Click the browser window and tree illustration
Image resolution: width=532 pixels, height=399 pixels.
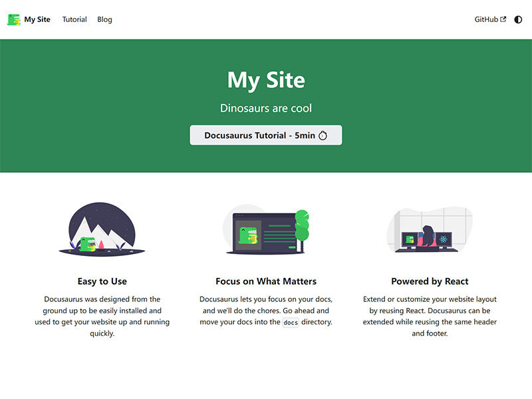tap(266, 229)
